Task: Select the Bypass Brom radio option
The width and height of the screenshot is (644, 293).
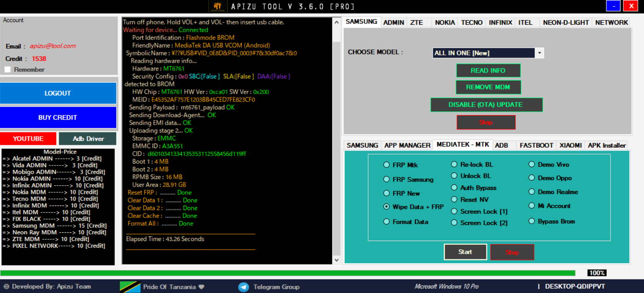Action: [x=532, y=222]
